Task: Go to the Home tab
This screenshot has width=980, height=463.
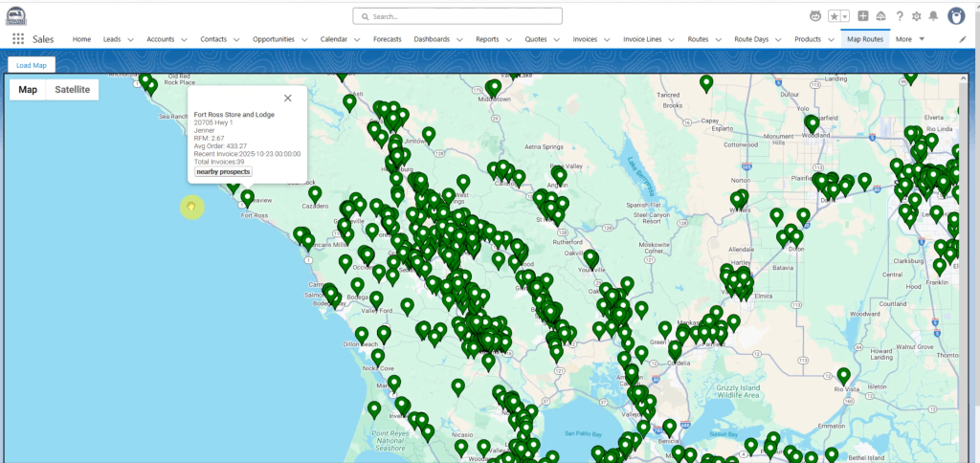Action: click(81, 38)
